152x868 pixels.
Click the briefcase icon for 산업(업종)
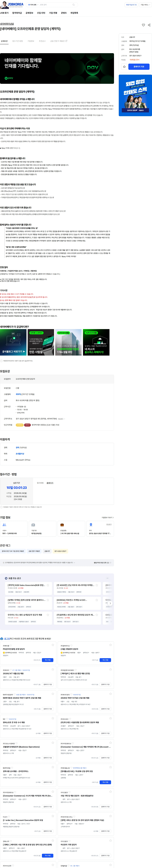pos(62,525)
